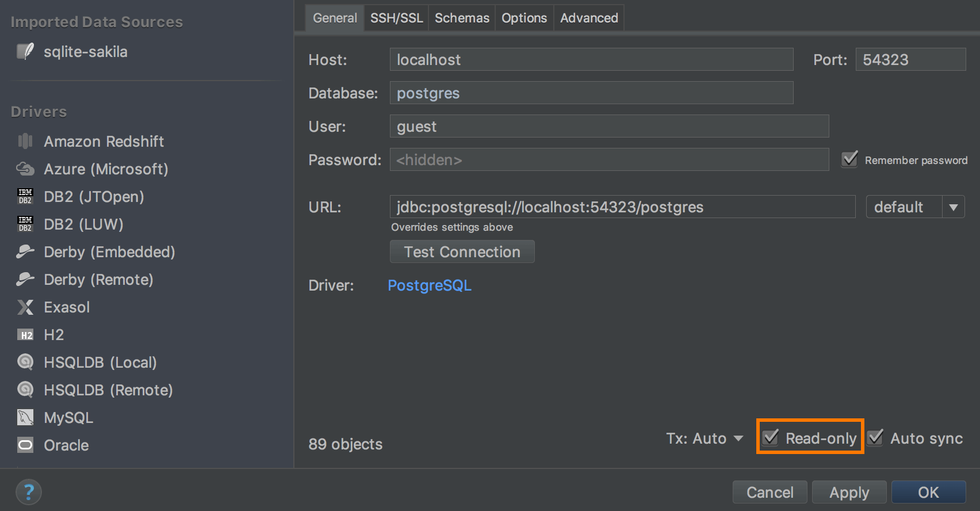980x511 pixels.
Task: Select the Amazon Redshift driver icon
Action: click(25, 142)
